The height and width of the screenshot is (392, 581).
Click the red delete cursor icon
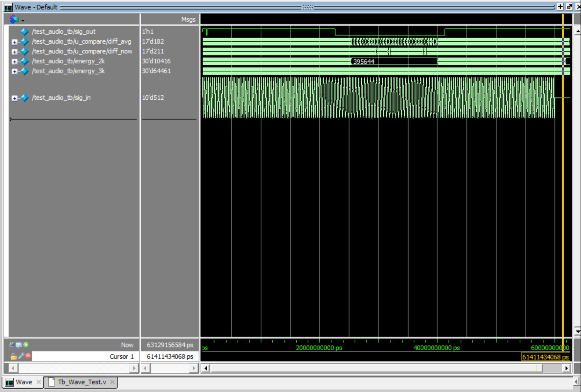[28, 356]
